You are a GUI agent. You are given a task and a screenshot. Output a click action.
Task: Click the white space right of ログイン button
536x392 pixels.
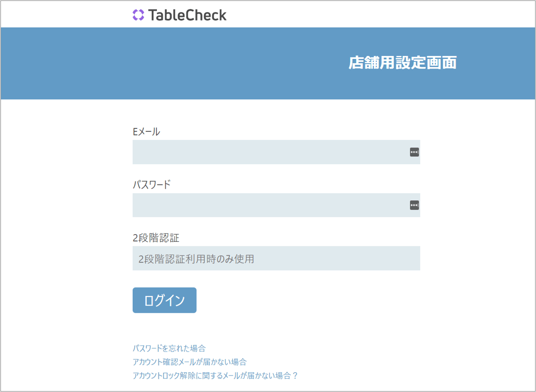(x=314, y=300)
